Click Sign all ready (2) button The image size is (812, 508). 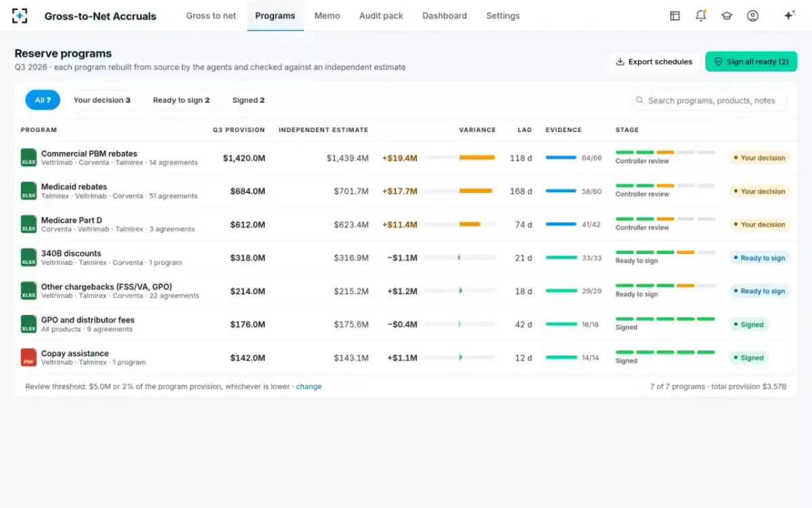point(751,62)
